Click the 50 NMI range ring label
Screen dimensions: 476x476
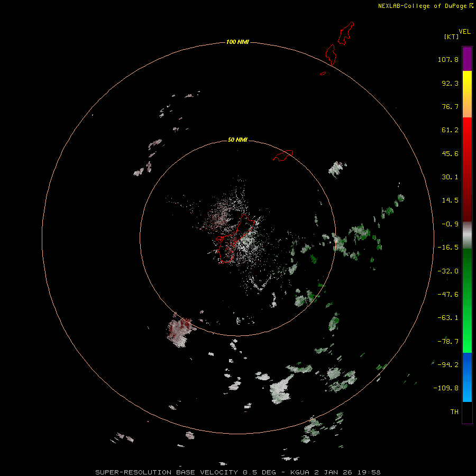coord(237,140)
